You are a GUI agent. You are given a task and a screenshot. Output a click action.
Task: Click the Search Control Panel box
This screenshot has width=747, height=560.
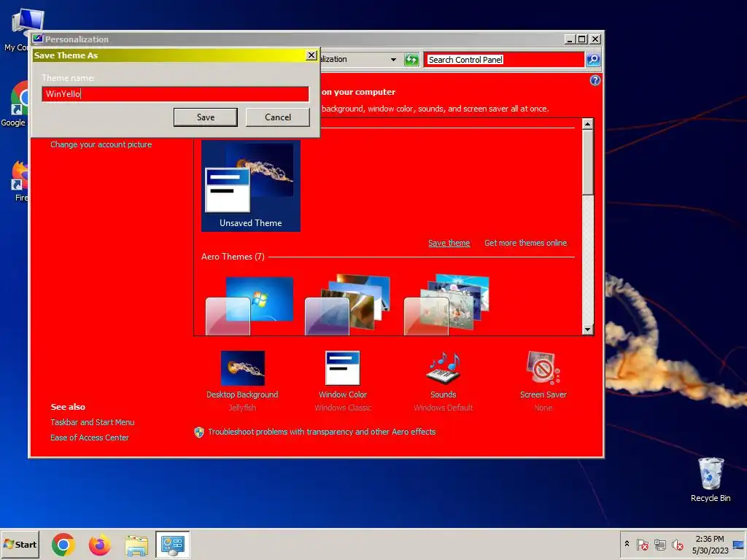pyautogui.click(x=504, y=60)
